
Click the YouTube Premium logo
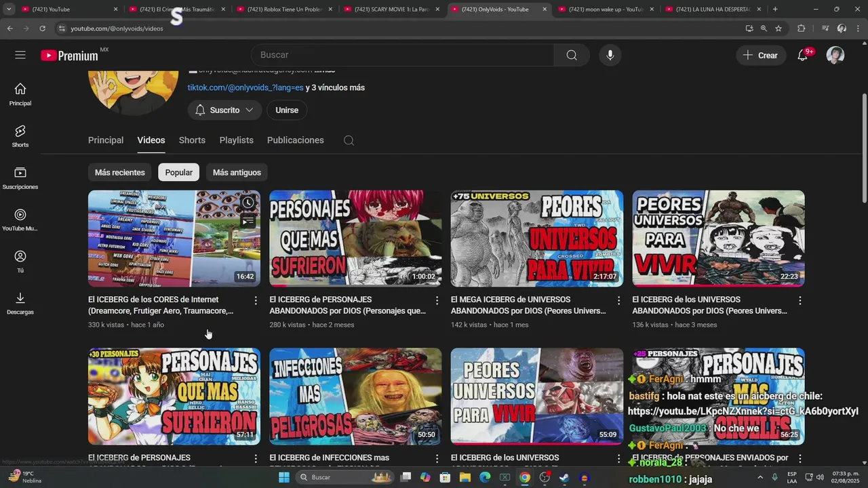tap(70, 56)
